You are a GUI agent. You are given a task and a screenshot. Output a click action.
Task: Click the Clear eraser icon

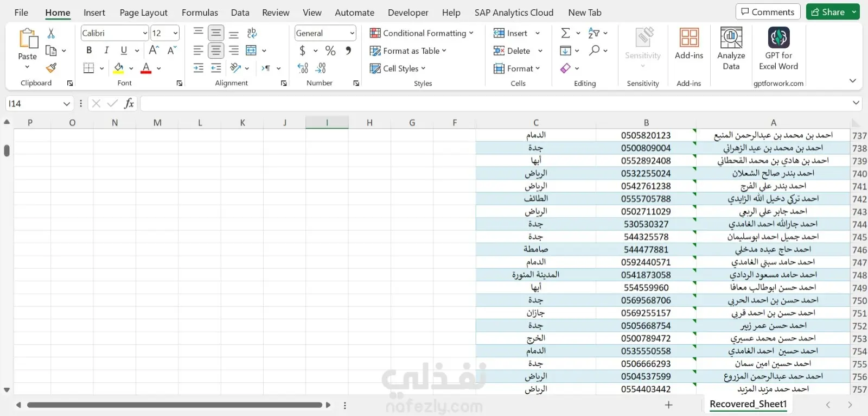(x=565, y=68)
